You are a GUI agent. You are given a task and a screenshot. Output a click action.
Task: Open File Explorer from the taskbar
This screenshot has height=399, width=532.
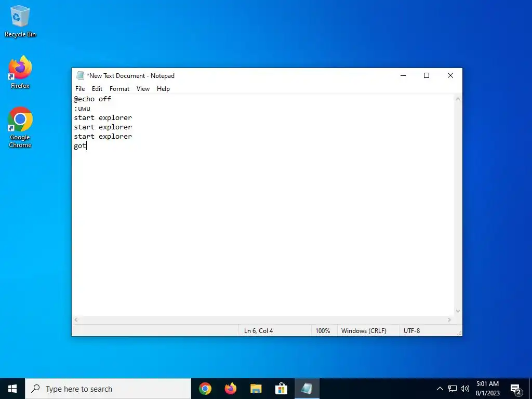[x=256, y=389]
